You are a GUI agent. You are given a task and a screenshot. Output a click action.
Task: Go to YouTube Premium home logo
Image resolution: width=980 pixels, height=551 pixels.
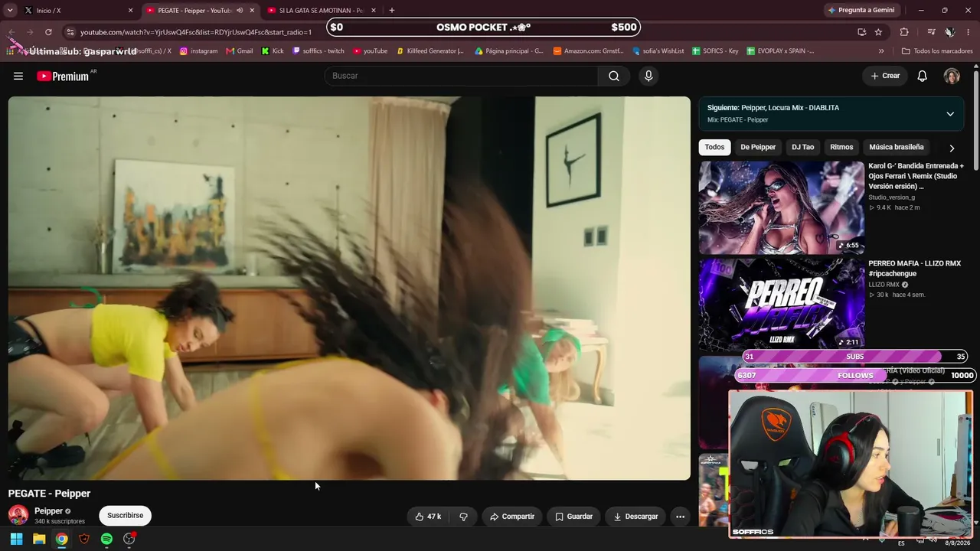coord(64,76)
